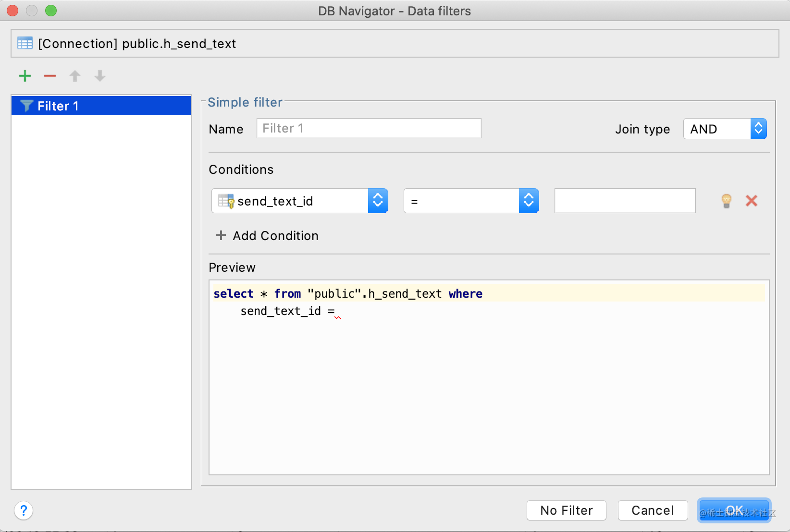The height and width of the screenshot is (532, 790).
Task: Delete the send_text_id condition with red X
Action: (752, 201)
